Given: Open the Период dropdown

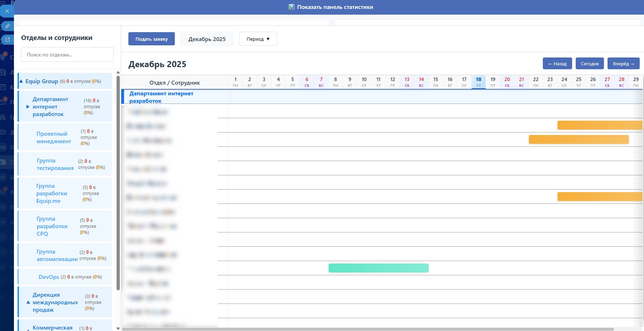Looking at the screenshot, I should pos(258,39).
